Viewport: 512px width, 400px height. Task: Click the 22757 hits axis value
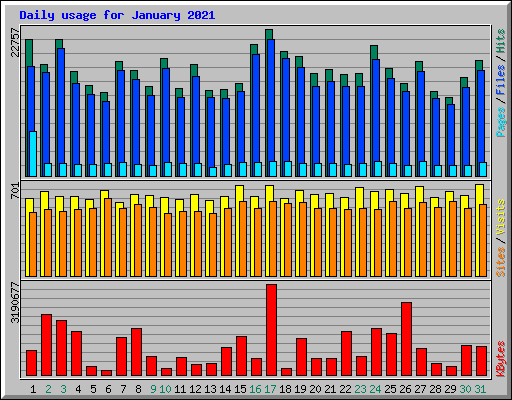click(15, 42)
